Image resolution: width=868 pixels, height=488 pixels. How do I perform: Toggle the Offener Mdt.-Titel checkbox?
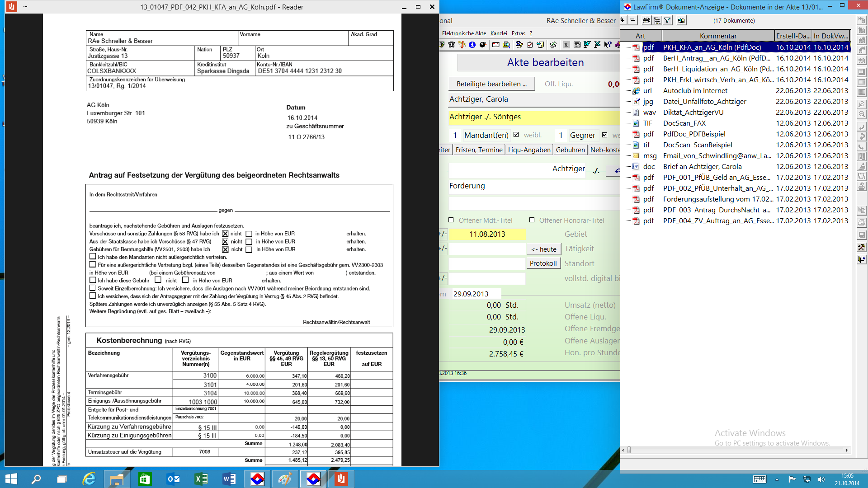point(451,220)
